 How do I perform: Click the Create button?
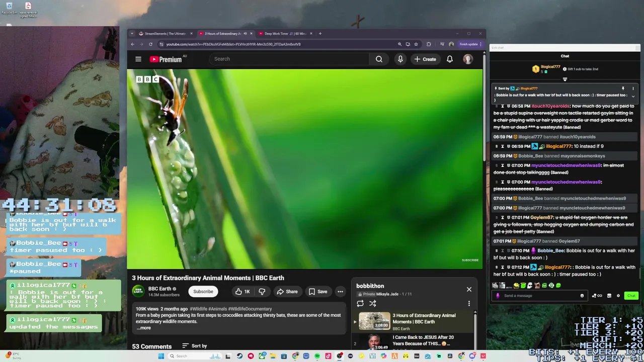425,59
